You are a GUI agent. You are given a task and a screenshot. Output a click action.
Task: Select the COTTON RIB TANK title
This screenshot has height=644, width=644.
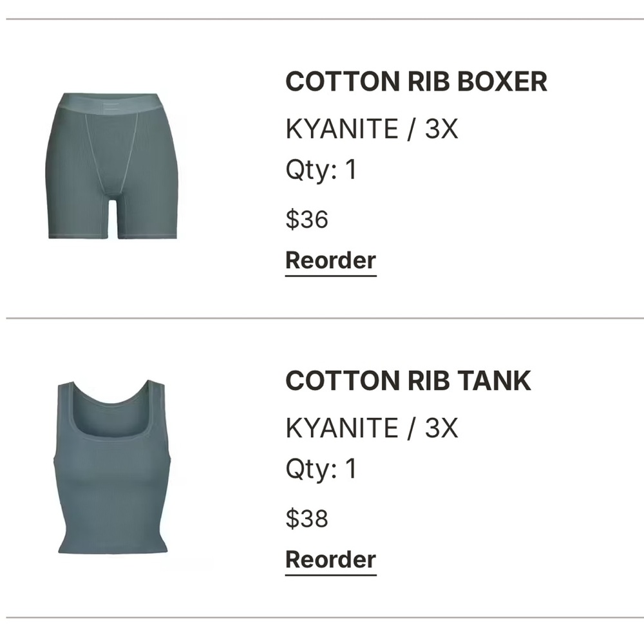[x=408, y=381]
